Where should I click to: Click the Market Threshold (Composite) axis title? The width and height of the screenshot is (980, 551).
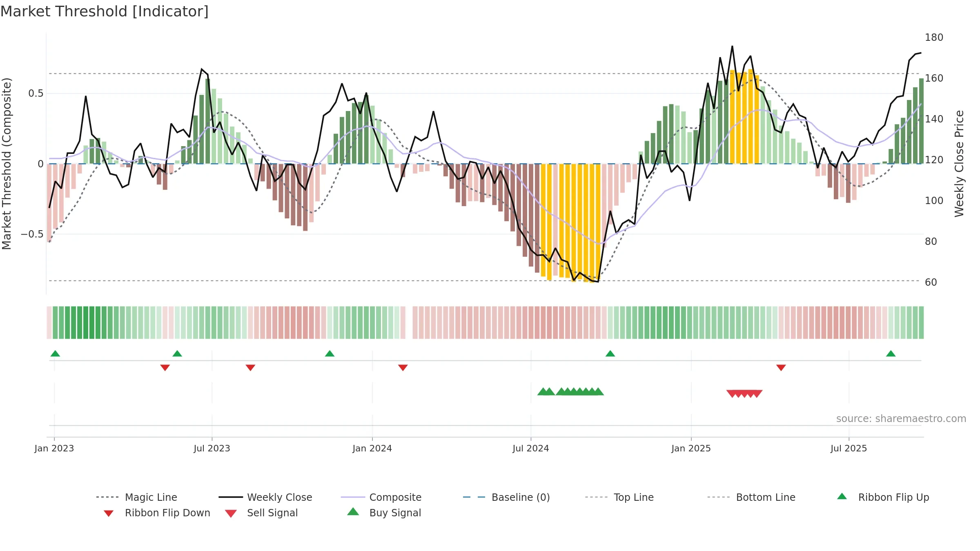point(7,164)
